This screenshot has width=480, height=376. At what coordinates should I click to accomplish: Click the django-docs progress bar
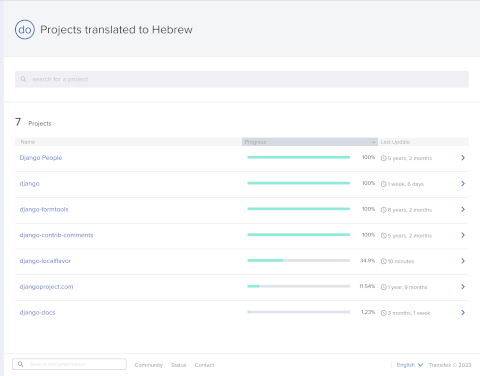[x=299, y=312]
